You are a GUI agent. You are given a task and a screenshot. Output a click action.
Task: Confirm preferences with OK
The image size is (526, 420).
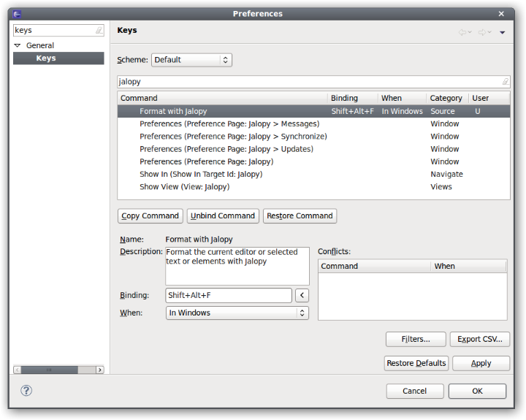[477, 392]
